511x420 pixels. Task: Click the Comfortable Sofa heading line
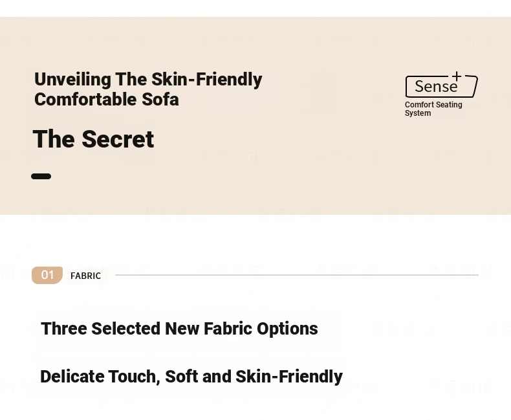click(107, 100)
